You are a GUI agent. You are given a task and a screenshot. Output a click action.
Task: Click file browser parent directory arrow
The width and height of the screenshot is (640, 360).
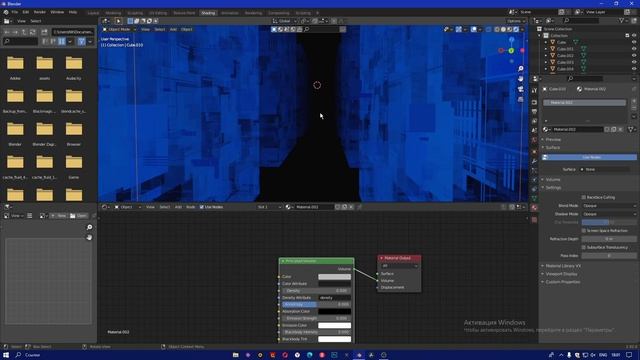coord(24,32)
